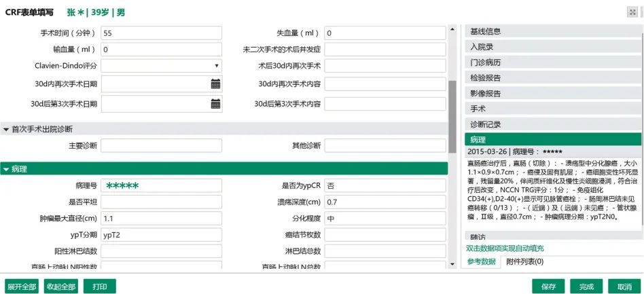Click 溃疡深度(cm) field
Viewport: 644px width, 294px height.
[x=385, y=202]
